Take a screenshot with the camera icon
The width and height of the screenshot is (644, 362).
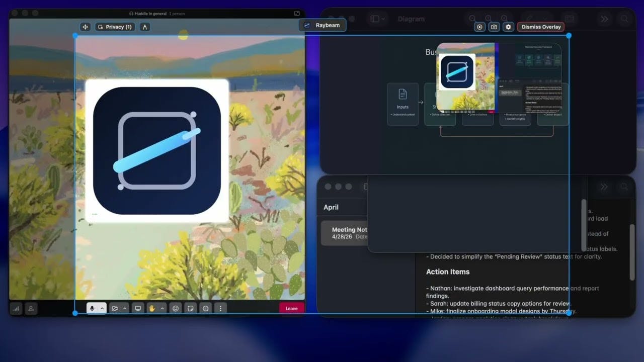pyautogui.click(x=494, y=27)
